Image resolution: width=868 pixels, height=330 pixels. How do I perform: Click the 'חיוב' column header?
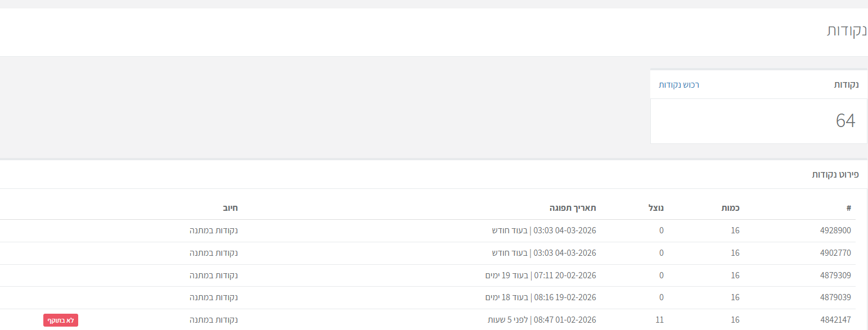tap(230, 208)
